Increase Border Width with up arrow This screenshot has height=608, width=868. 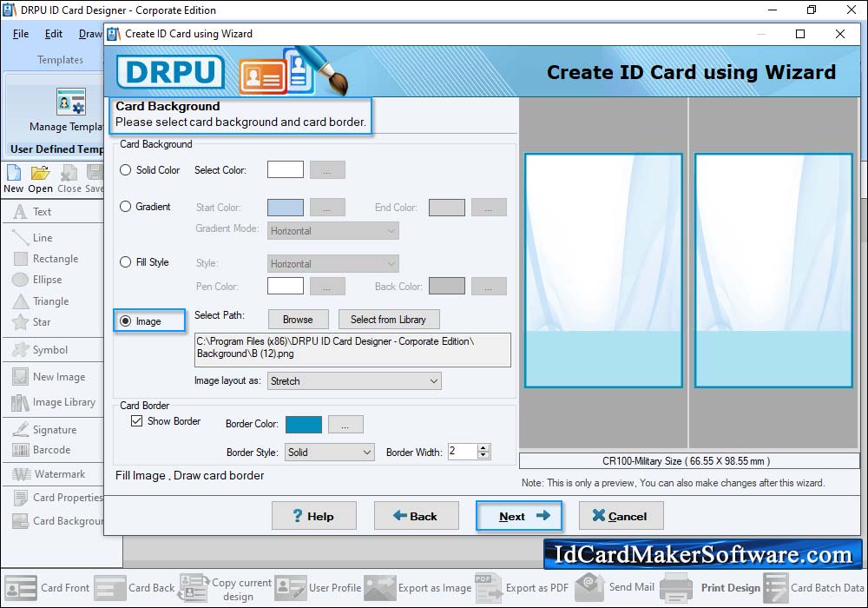[483, 448]
